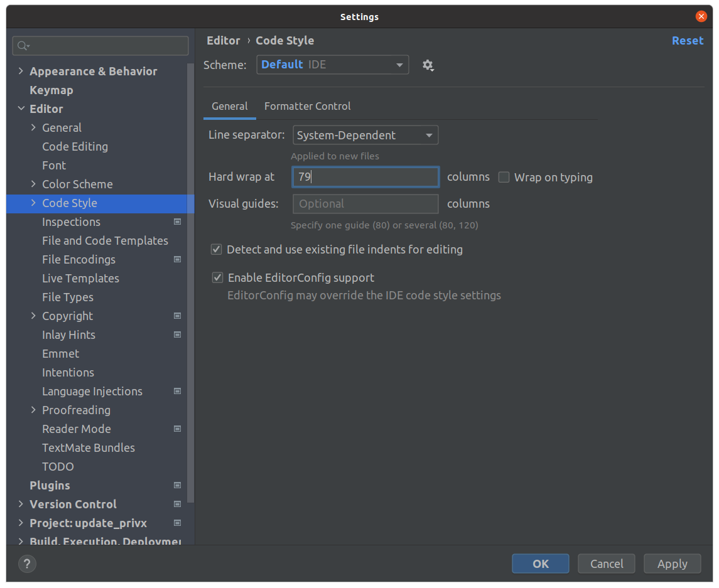Expand the Copyright subtree

coord(33,316)
